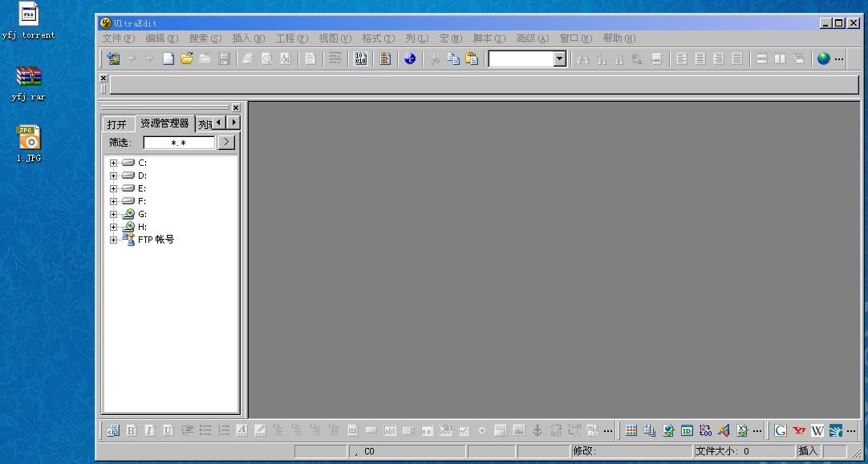Select yfj.torrent desktop icon
Viewport: 868px width, 464px height.
tap(29, 21)
